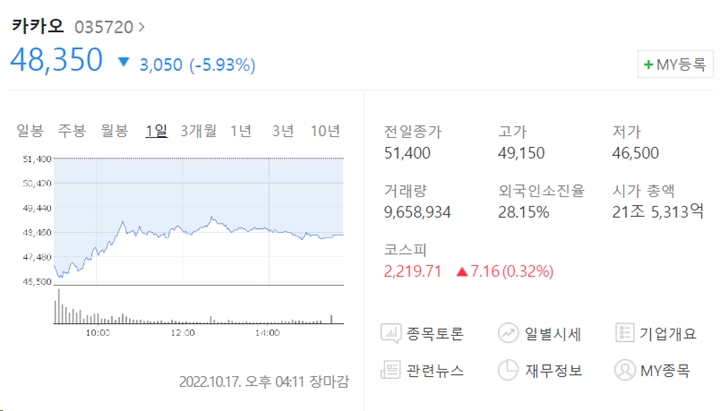Switch chart to 월봉 tab
Screen dimensions: 720x411
(x=114, y=131)
